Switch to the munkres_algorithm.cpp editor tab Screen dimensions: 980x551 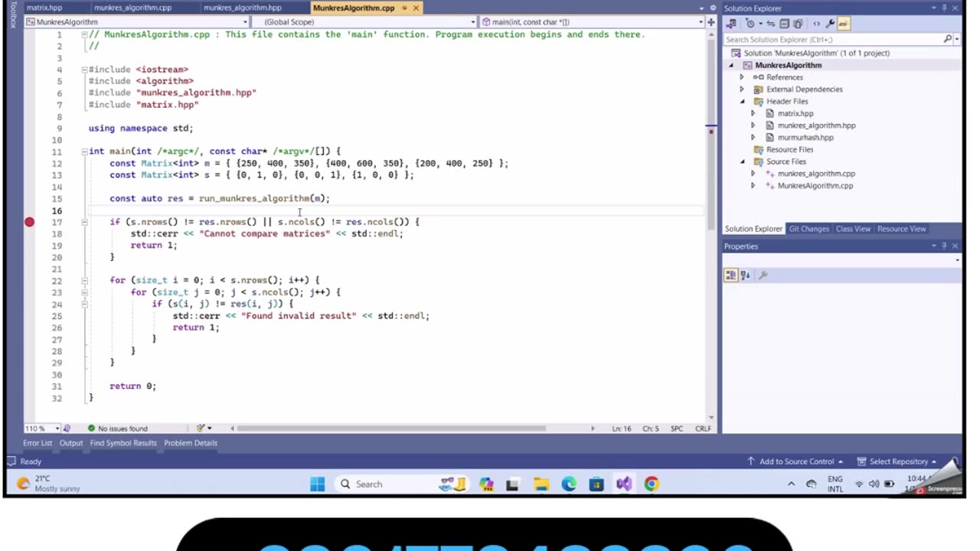132,8
